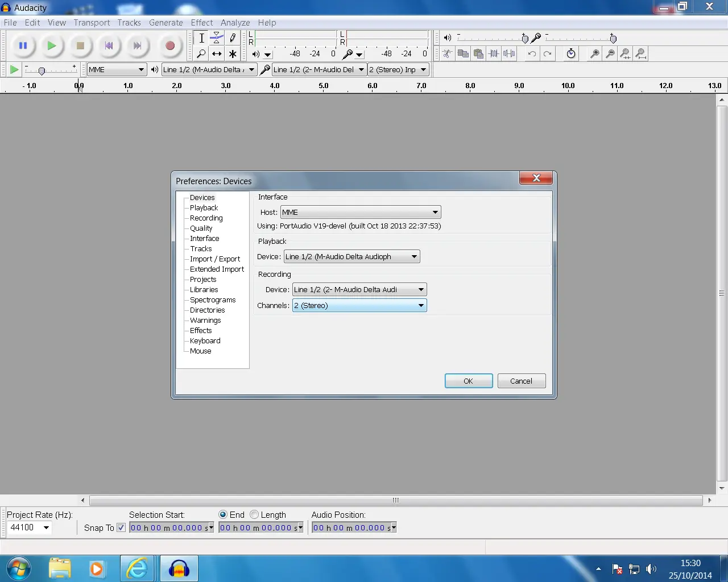Click the Fit Selection zoom icon
Viewport: 728px width, 582px height.
(x=625, y=54)
